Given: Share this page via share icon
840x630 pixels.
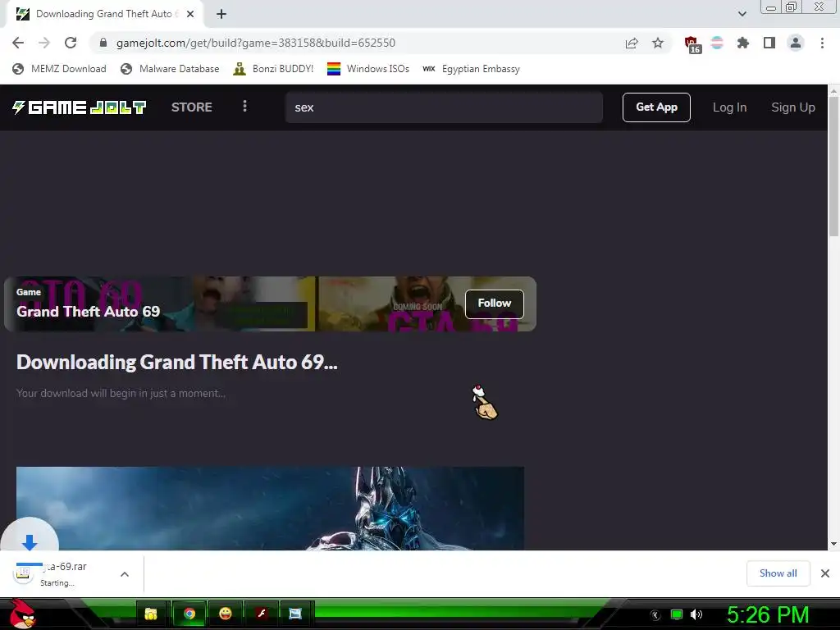Looking at the screenshot, I should (632, 43).
